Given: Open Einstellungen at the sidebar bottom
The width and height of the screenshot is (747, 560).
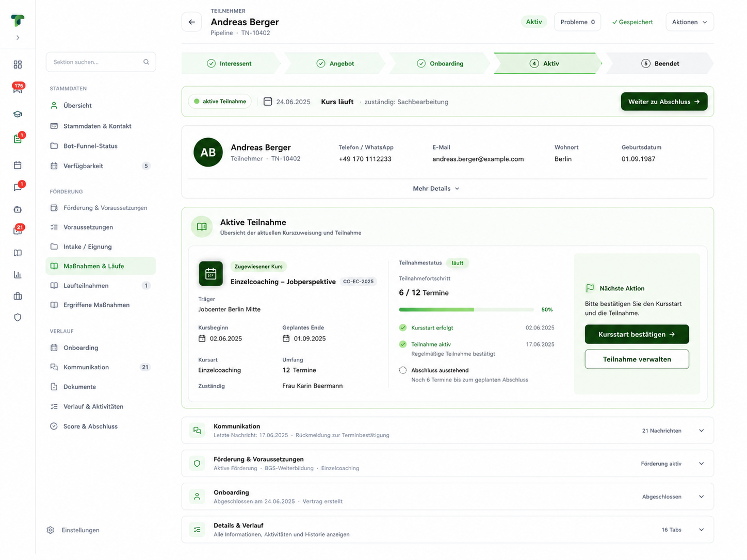Looking at the screenshot, I should coord(73,530).
